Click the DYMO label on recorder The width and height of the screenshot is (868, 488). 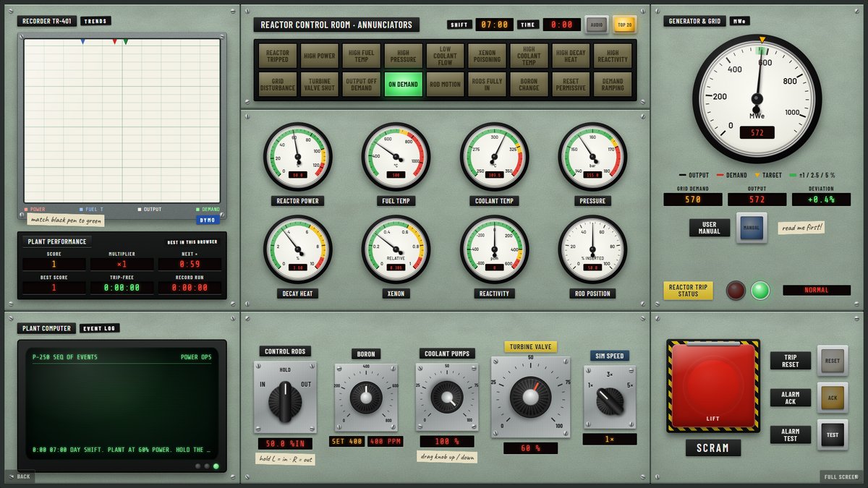208,220
